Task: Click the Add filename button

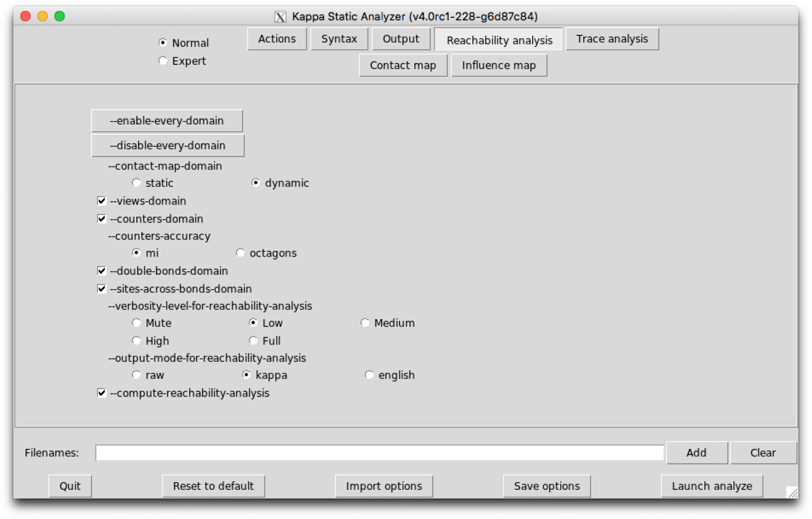Action: pyautogui.click(x=697, y=453)
